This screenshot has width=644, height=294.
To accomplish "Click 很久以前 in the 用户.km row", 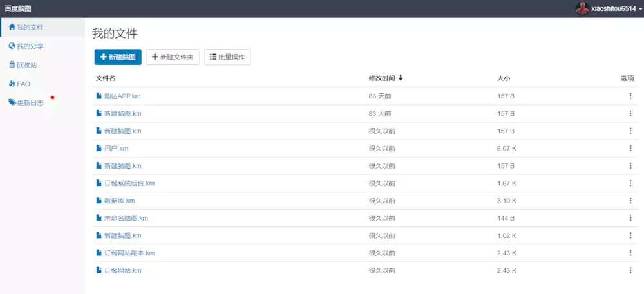I will click(x=382, y=149).
